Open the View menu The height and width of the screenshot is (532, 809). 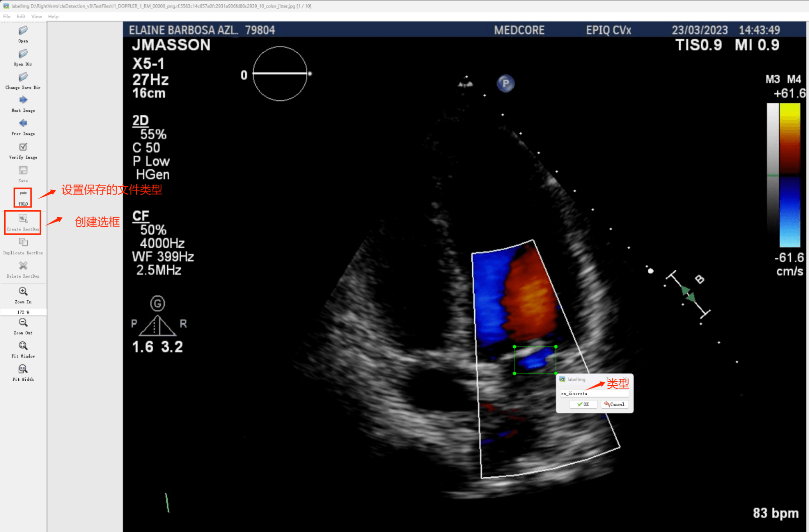[36, 17]
